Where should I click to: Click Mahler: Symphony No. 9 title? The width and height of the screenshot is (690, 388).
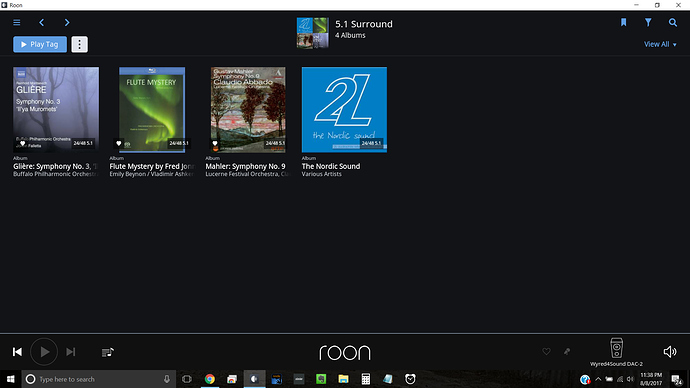(x=245, y=166)
